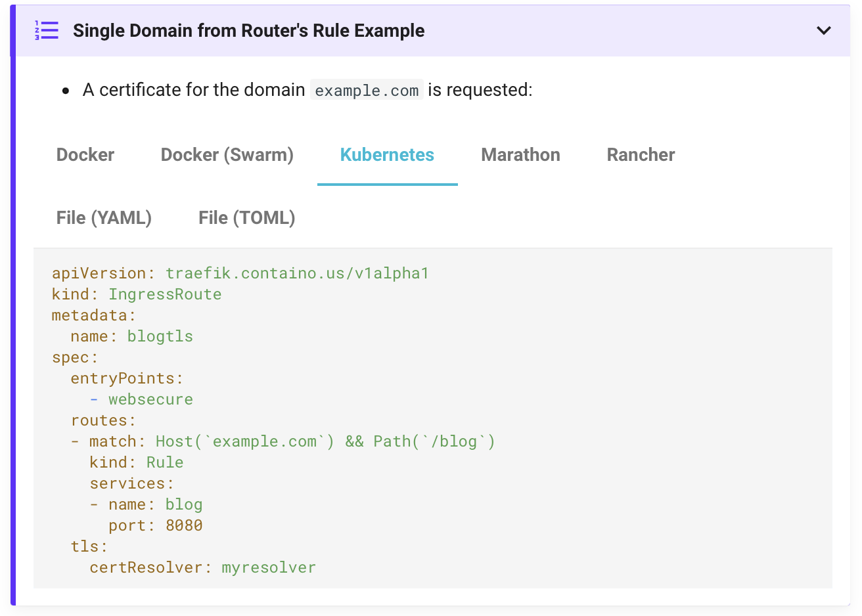
Task: Open the File (YAML) tab
Action: point(104,218)
